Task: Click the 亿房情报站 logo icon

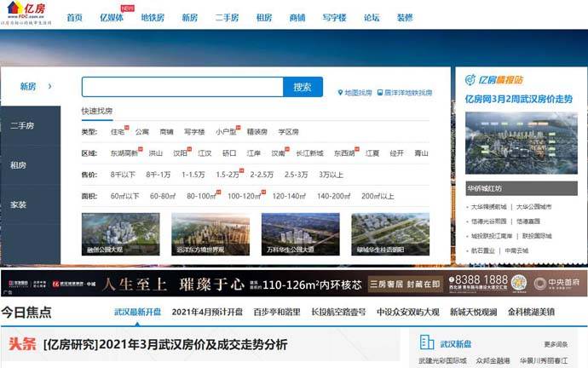Action: pyautogui.click(x=470, y=80)
